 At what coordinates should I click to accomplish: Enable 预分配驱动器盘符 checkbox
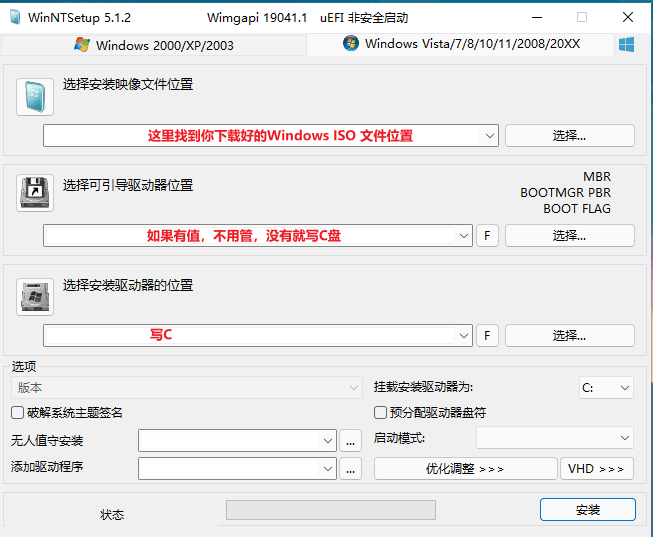pos(380,413)
